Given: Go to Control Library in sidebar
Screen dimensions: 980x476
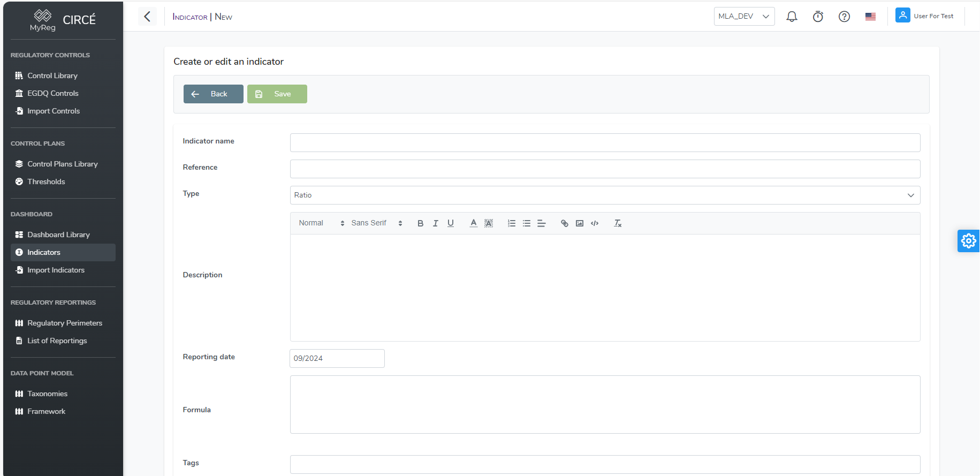Looking at the screenshot, I should click(x=52, y=75).
